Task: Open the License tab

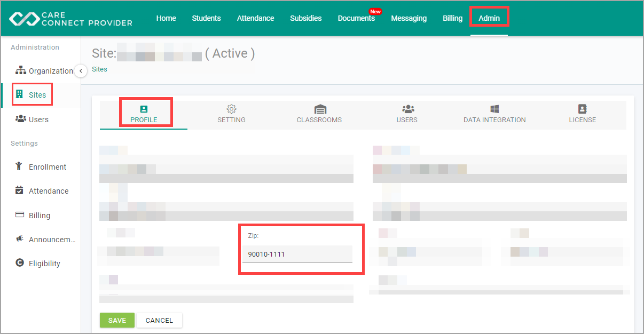Action: pos(582,114)
